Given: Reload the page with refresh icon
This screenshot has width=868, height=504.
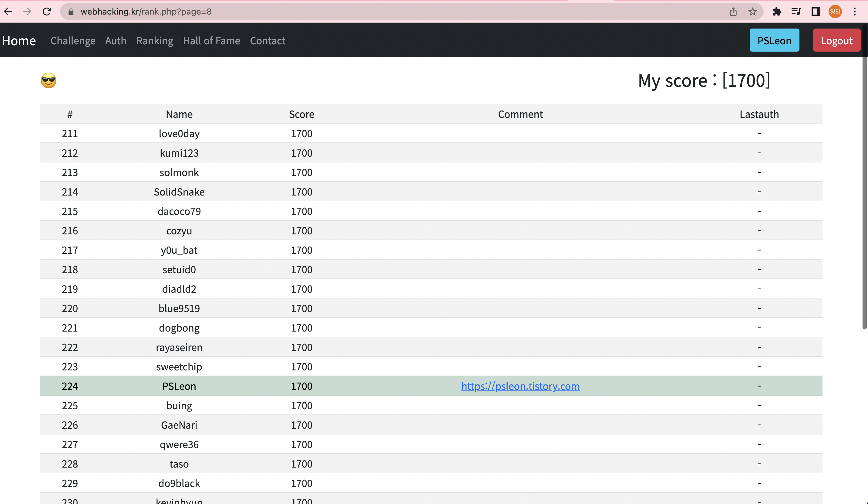Looking at the screenshot, I should [x=47, y=12].
